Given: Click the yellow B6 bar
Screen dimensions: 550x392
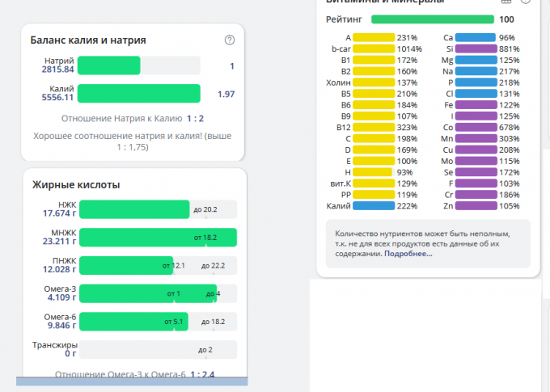Looking at the screenshot, I should 374,105.
